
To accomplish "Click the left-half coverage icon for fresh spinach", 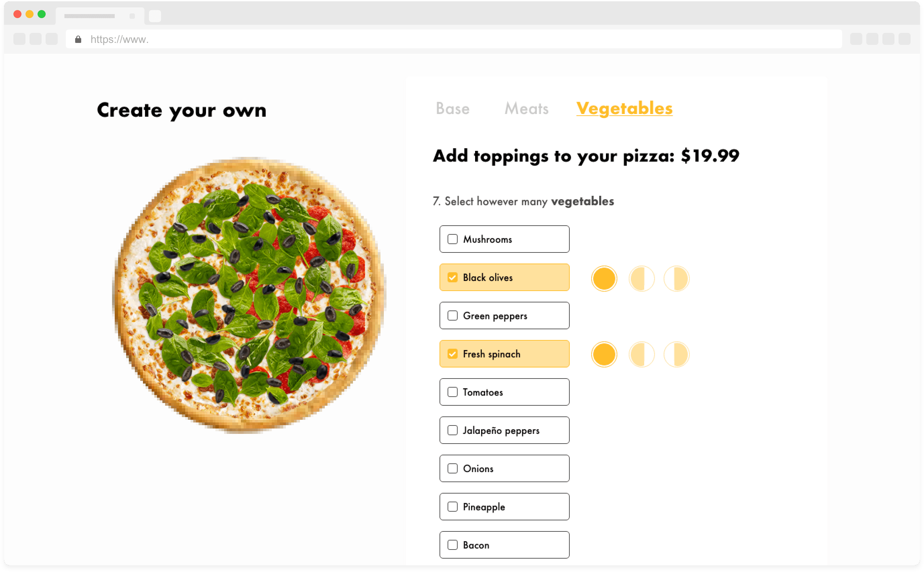I will pyautogui.click(x=639, y=354).
